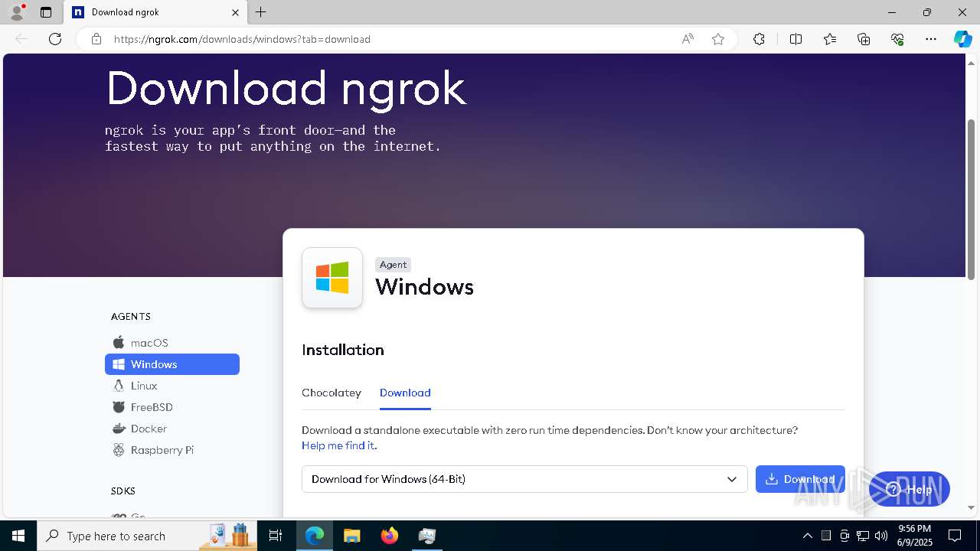This screenshot has height=551, width=980.
Task: Click the SDKS sidebar heading
Action: (x=123, y=491)
